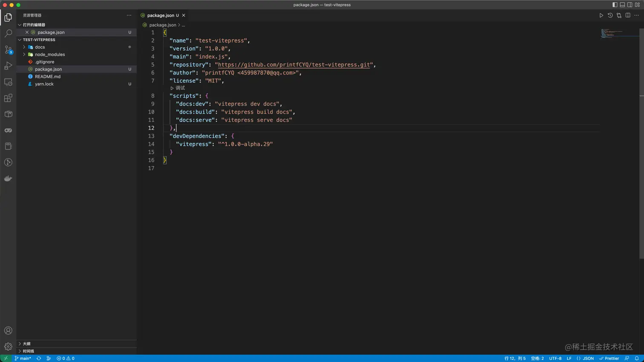Open the Docker view
644x362 pixels.
click(8, 178)
